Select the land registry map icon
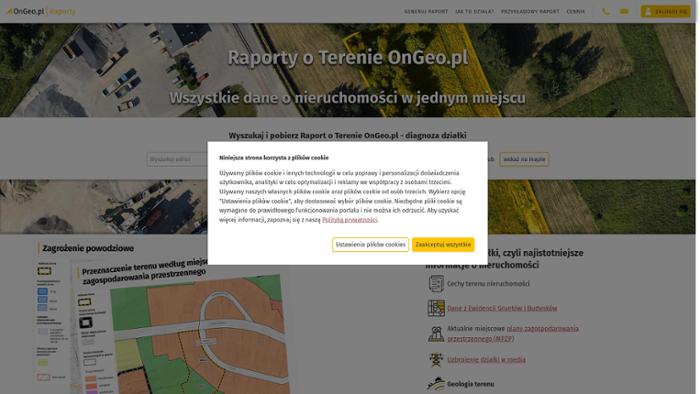700x394 pixels. coord(436,308)
